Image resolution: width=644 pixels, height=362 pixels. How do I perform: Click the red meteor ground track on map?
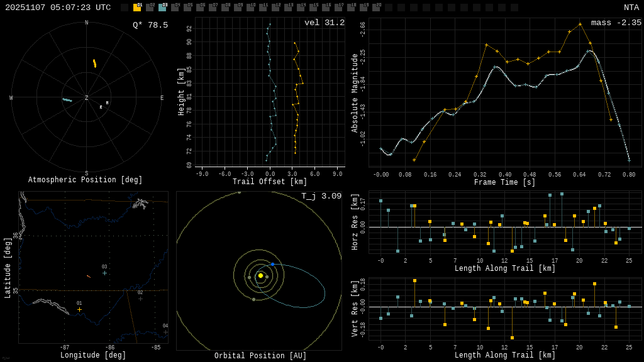pos(89,276)
